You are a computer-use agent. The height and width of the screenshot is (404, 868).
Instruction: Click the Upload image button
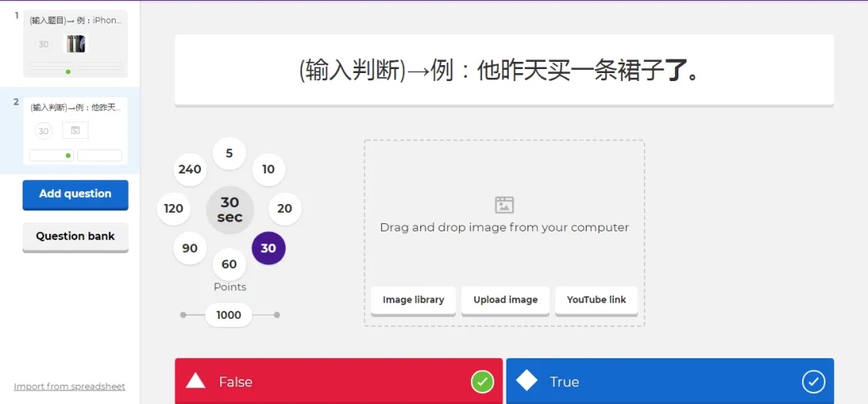coord(506,300)
